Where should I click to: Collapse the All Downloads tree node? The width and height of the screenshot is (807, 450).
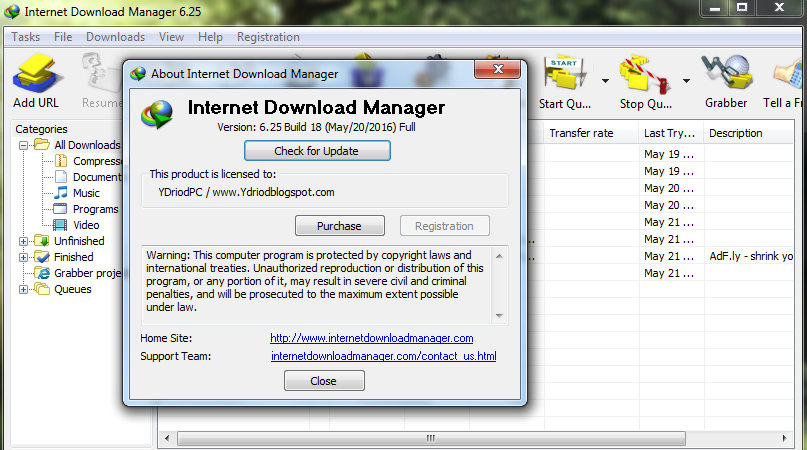point(23,145)
